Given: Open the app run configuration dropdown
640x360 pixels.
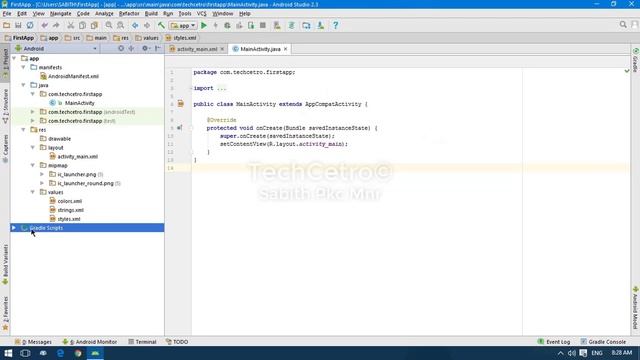Looking at the screenshot, I should click(x=183, y=25).
